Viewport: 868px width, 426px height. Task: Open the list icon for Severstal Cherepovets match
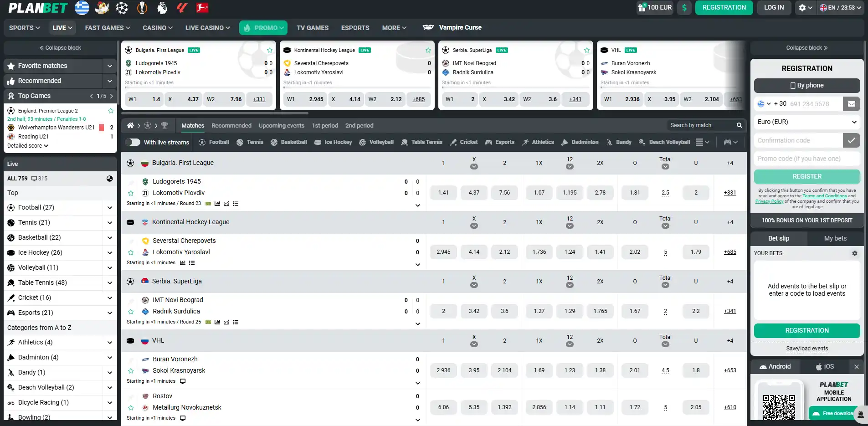(x=192, y=263)
